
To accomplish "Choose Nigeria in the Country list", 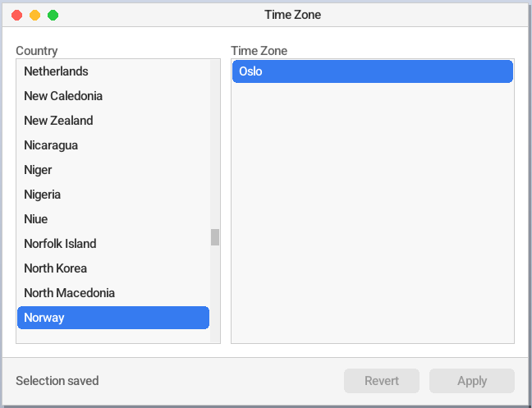I will 113,195.
